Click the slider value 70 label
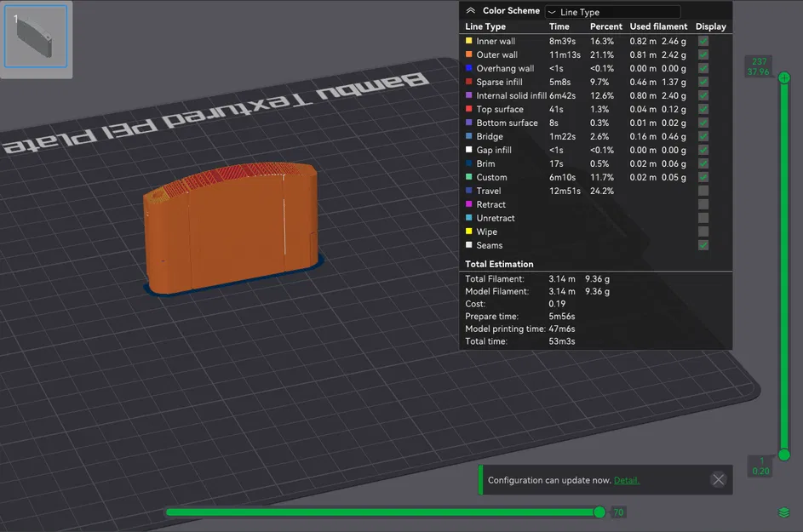803x532 pixels. (618, 512)
